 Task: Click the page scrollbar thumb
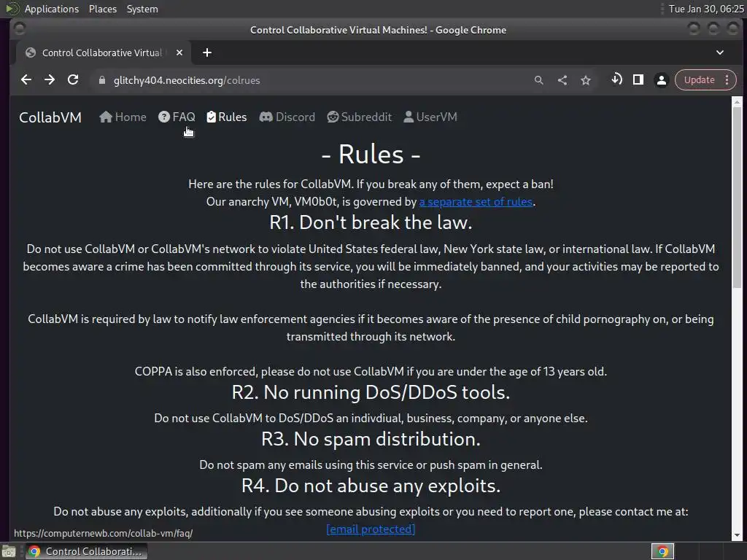(x=737, y=197)
